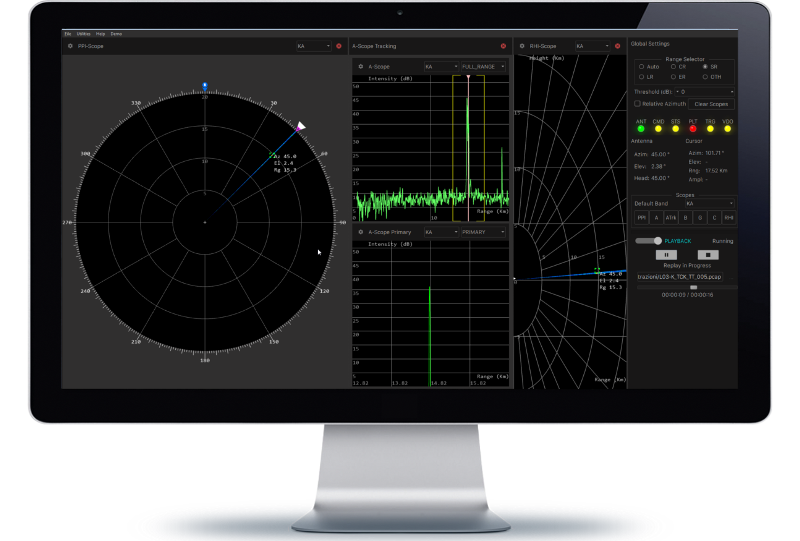Click the Clear Scopes button
The height and width of the screenshot is (541, 800).
click(x=711, y=104)
